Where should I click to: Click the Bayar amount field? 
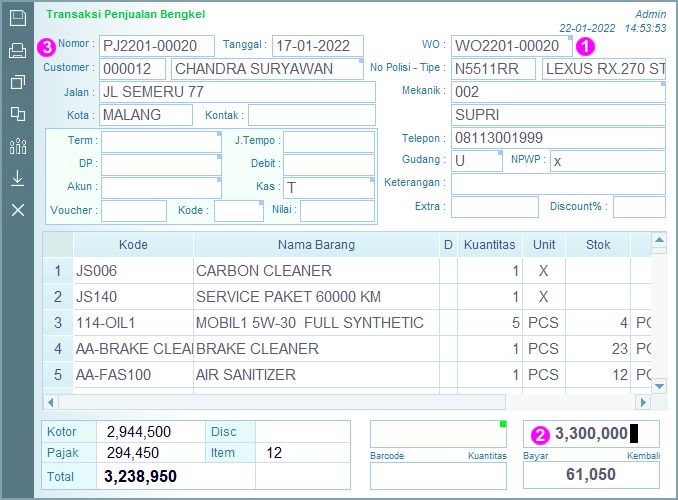pyautogui.click(x=590, y=434)
